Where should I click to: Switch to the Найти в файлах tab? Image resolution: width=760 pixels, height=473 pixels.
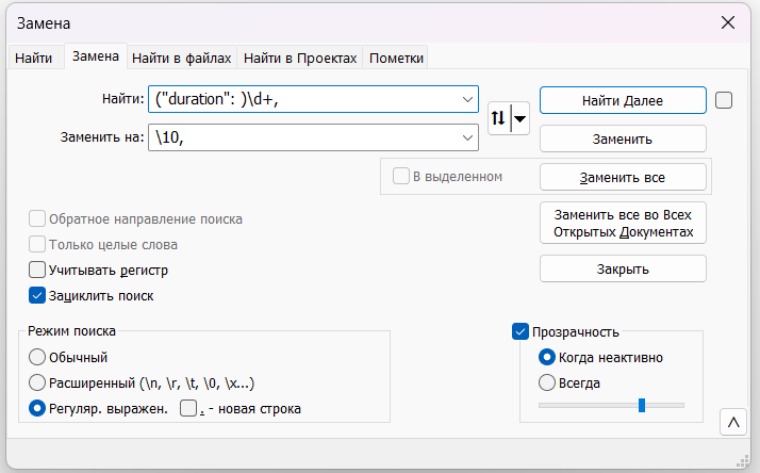point(181,58)
